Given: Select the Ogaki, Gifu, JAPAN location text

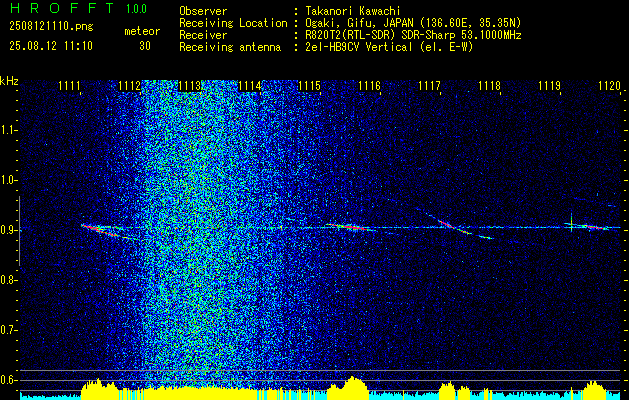Looking at the screenshot, I should point(413,23).
